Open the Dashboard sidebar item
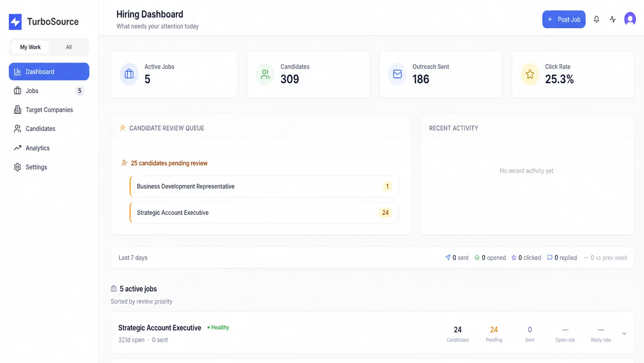Image resolution: width=644 pixels, height=363 pixels. coord(49,72)
